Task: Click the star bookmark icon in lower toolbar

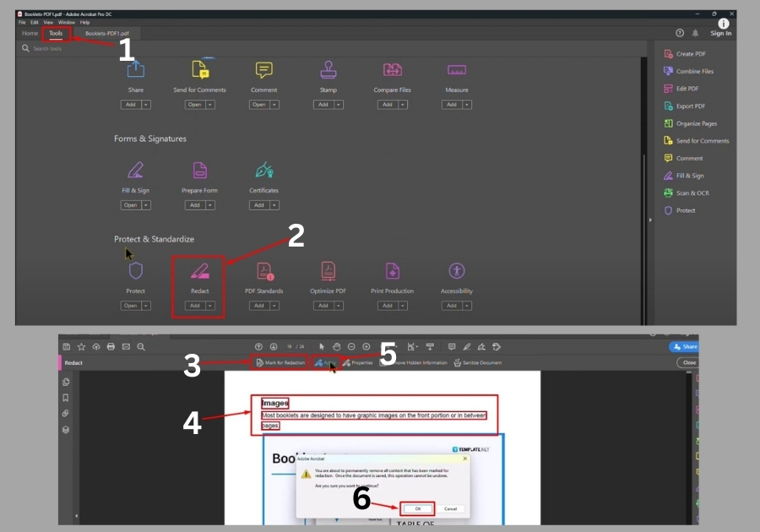Action: [x=81, y=346]
